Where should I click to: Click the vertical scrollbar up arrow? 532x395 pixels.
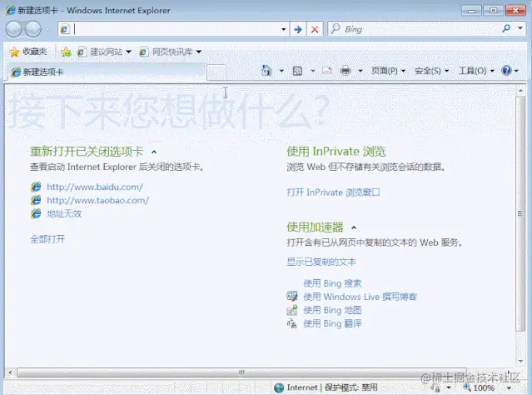pyautogui.click(x=520, y=90)
